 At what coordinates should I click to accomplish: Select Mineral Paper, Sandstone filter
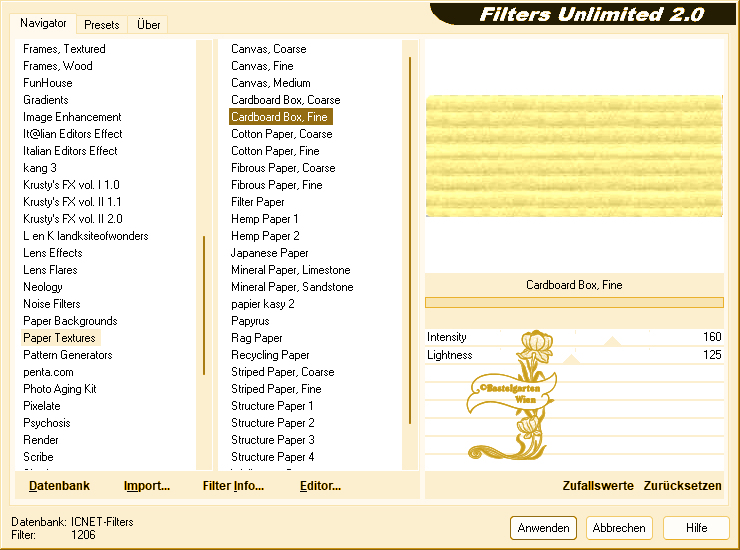pyautogui.click(x=292, y=287)
